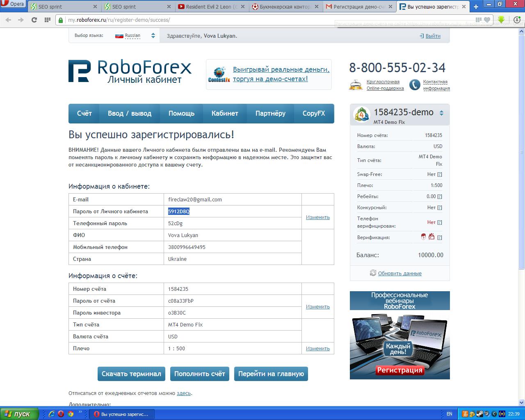This screenshot has height=420, width=525.
Task: Open the Счёт menu item
Action: (x=84, y=114)
